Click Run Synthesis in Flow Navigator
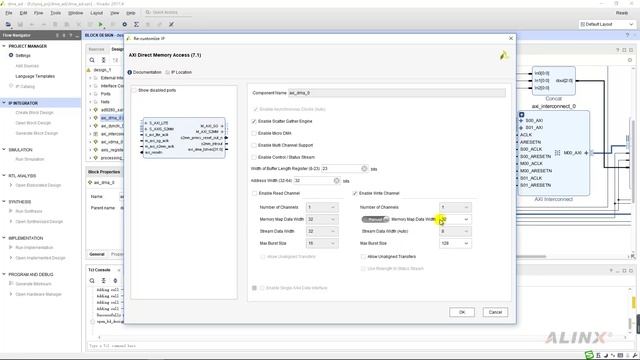The width and height of the screenshot is (640, 360). click(29, 211)
